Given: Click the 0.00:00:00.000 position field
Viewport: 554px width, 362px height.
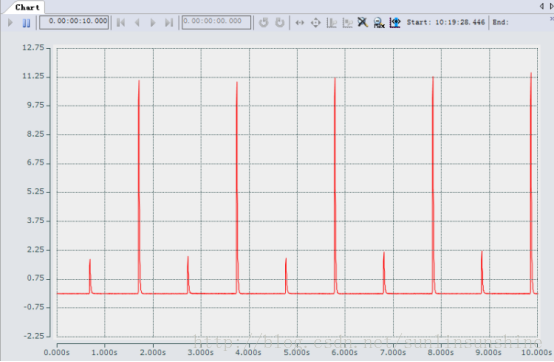Looking at the screenshot, I should click(216, 22).
